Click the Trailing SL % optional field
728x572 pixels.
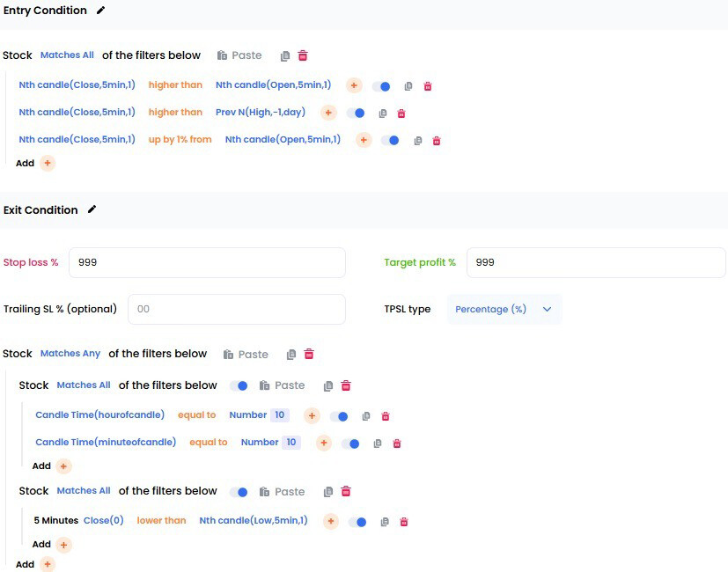pos(237,309)
